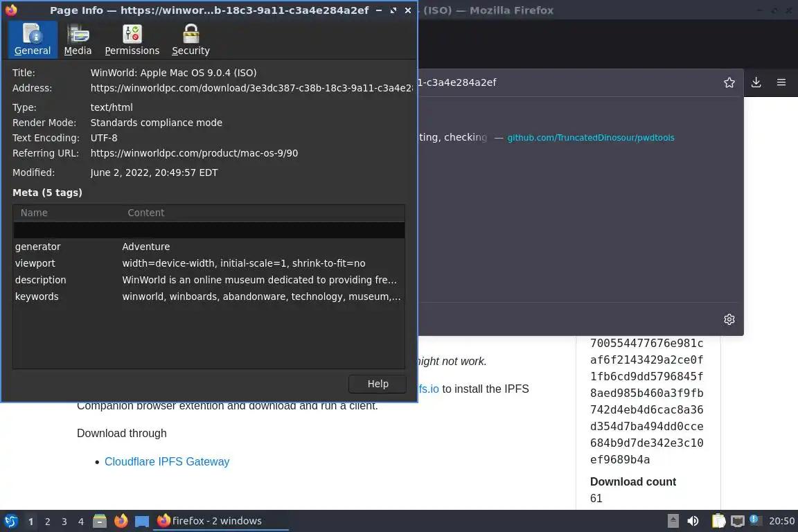
Task: Click the Firefox logo icon in Page Info titlebar
Action: point(11,10)
